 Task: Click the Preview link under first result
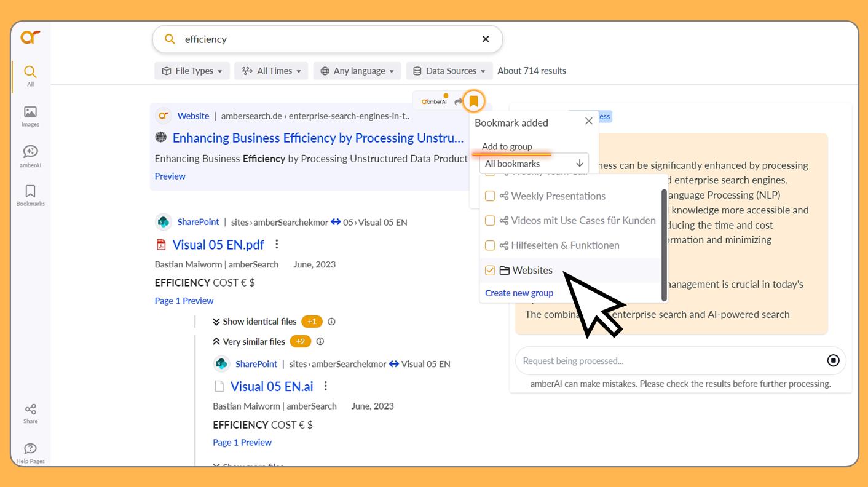tap(170, 176)
